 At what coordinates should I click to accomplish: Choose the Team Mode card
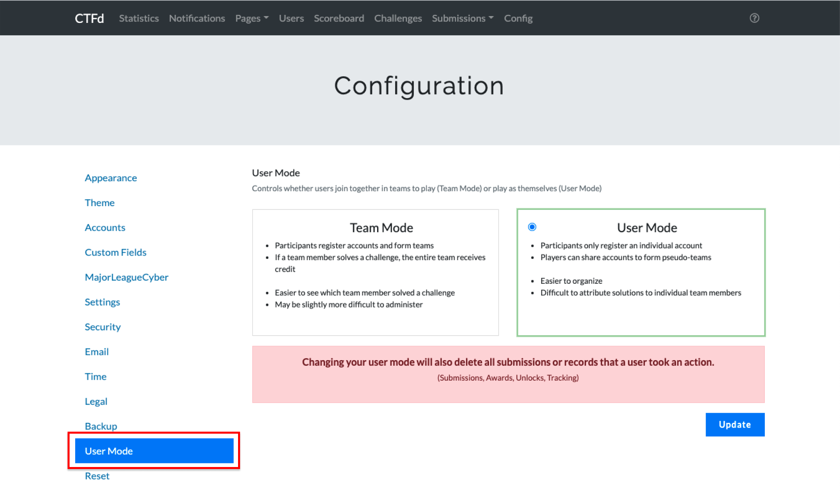coord(375,272)
